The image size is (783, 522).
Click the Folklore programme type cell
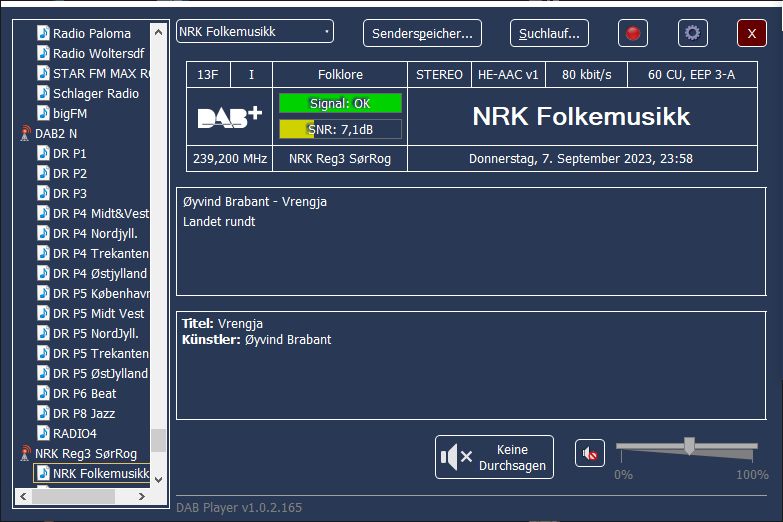coord(340,75)
